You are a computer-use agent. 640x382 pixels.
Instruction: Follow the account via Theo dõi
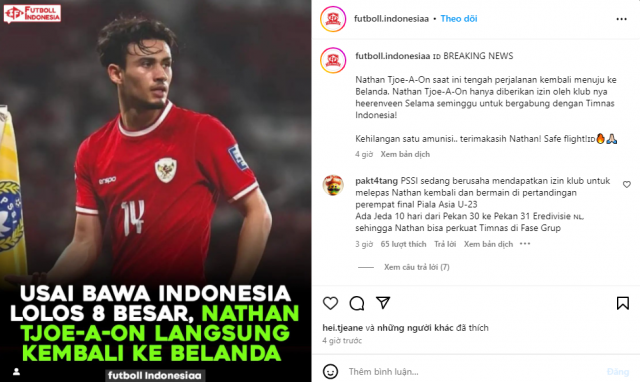point(459,19)
